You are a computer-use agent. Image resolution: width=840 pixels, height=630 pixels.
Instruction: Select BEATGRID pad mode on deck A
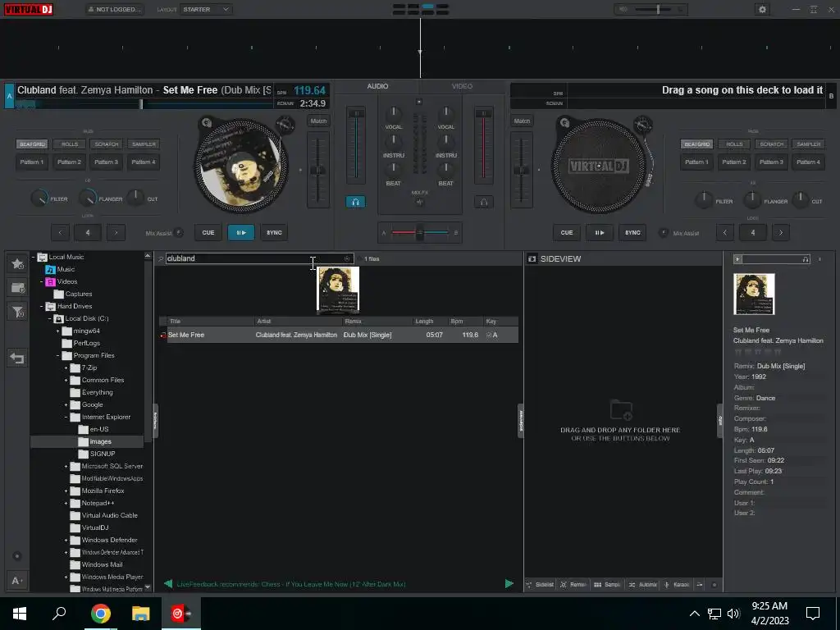32,144
